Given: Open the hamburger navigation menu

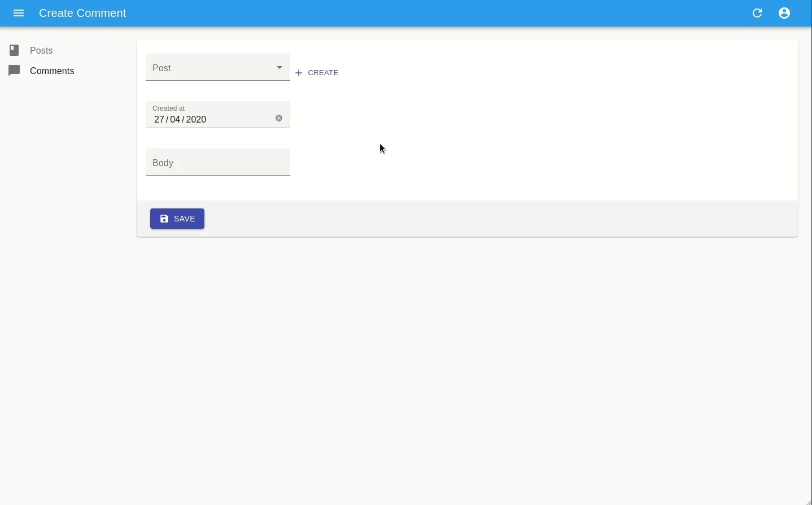Looking at the screenshot, I should click(19, 13).
